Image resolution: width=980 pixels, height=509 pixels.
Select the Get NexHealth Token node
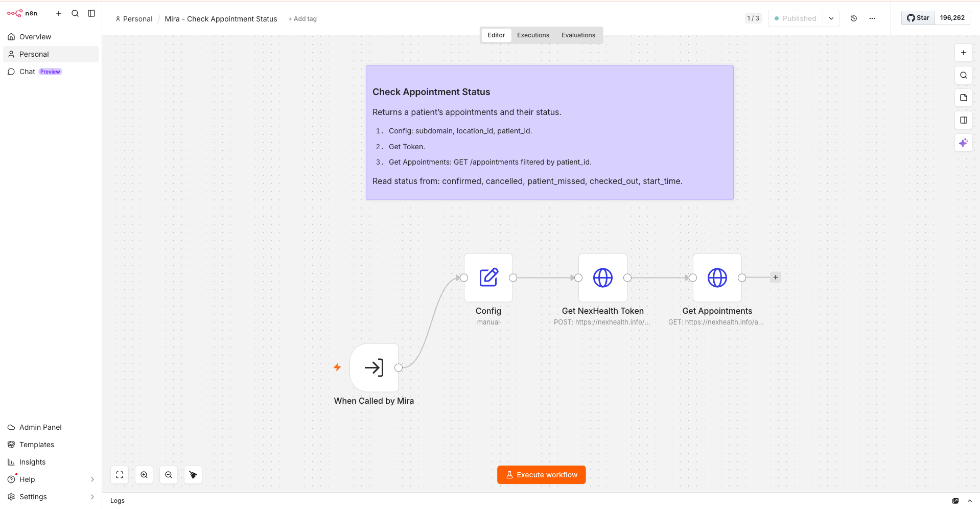coord(603,277)
